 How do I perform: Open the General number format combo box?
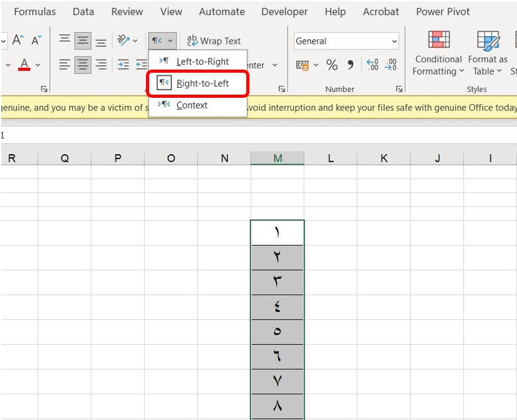point(346,41)
